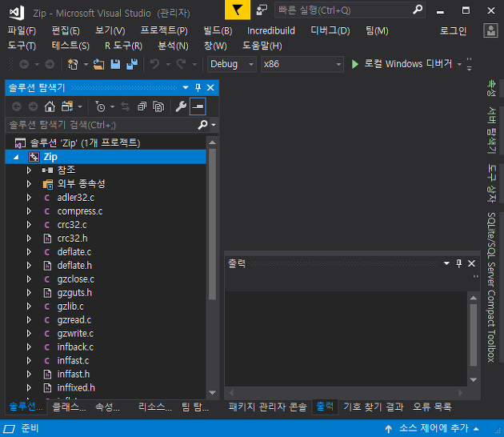Image resolution: width=504 pixels, height=437 pixels.
Task: Click the Solution Explorer Home icon
Action: tap(50, 106)
